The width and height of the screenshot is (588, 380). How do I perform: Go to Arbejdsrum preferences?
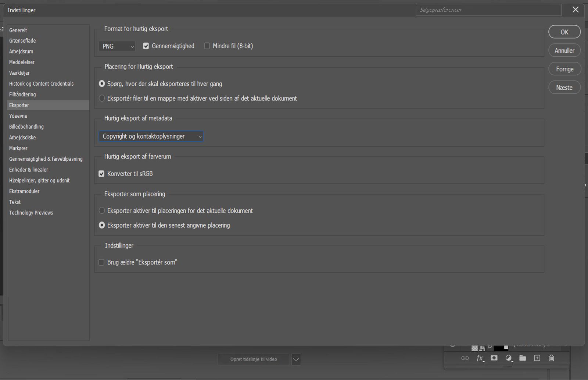click(48, 52)
